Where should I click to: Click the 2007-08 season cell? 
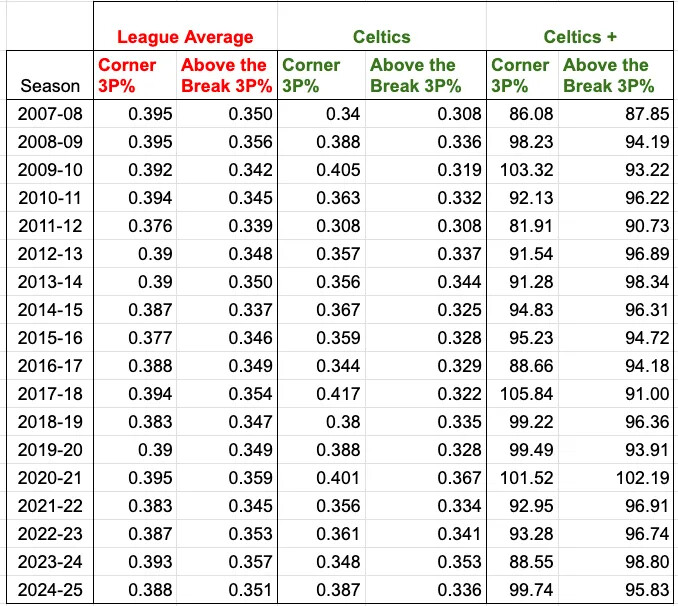click(x=50, y=114)
